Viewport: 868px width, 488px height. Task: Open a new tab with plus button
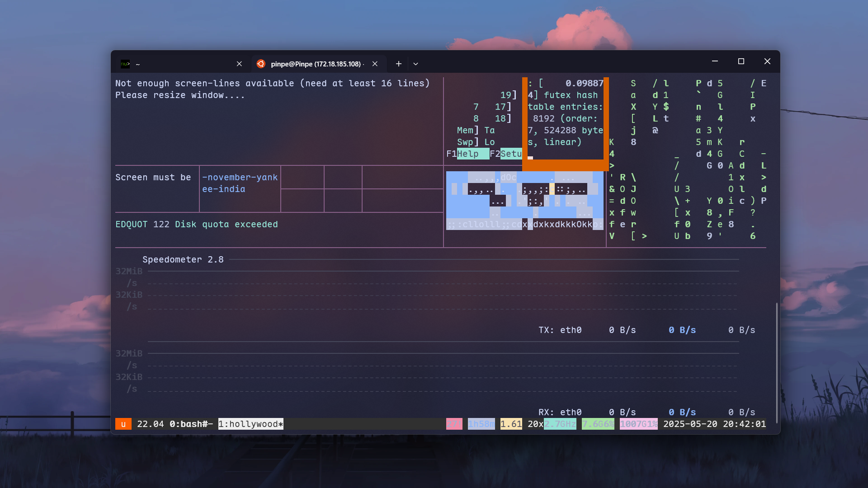[x=398, y=64]
